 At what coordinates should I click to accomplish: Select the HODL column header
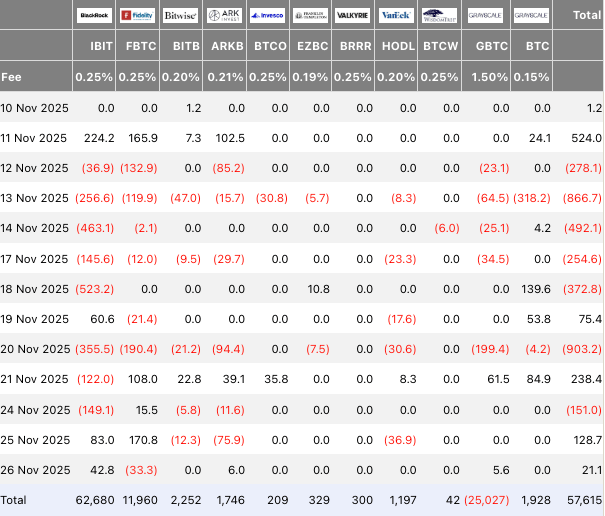coord(398,46)
